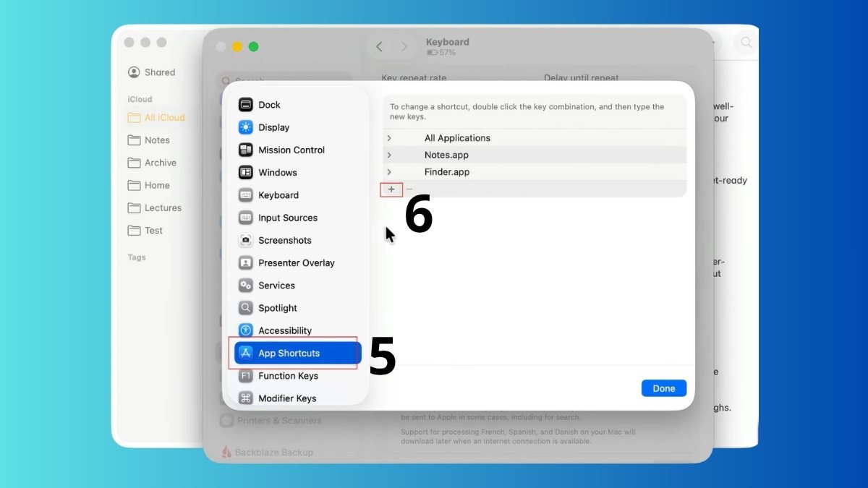Click the Spotlight magnifier icon
This screenshot has width=868, height=488.
[x=246, y=308]
